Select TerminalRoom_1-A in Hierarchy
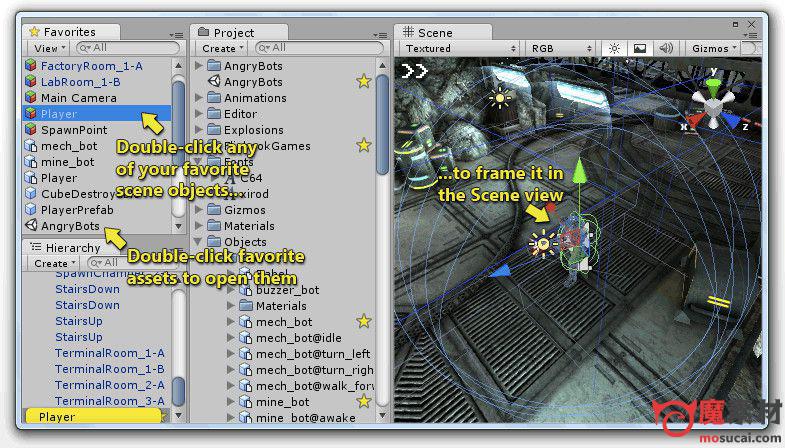Viewport: 785px width, 448px height. (110, 353)
